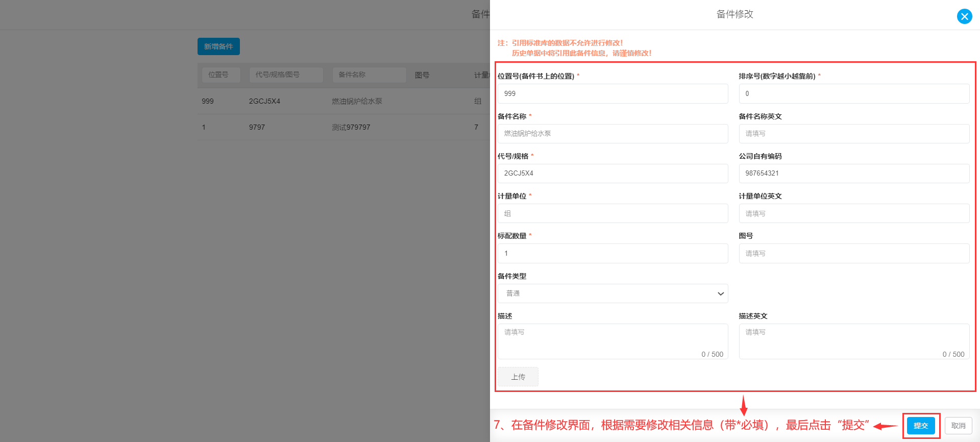Click the 新增备件 button in background page
Viewport: 980px width, 442px height.
[x=218, y=46]
